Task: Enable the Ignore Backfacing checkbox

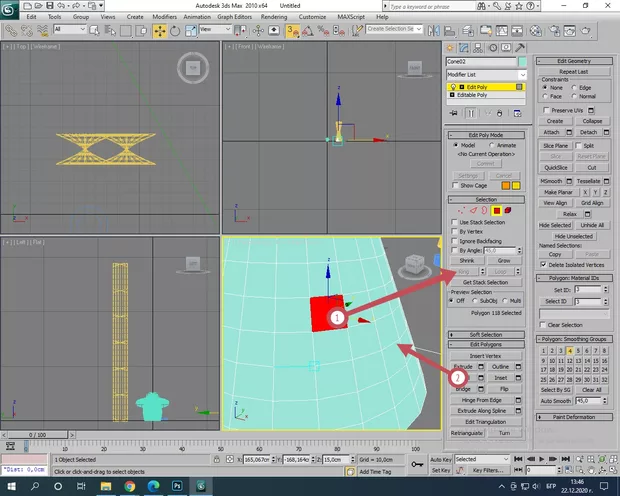Action: (x=454, y=240)
